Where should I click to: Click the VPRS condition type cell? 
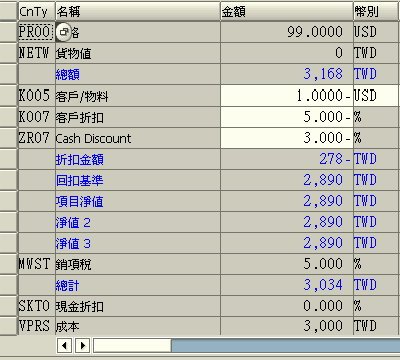coord(36,326)
